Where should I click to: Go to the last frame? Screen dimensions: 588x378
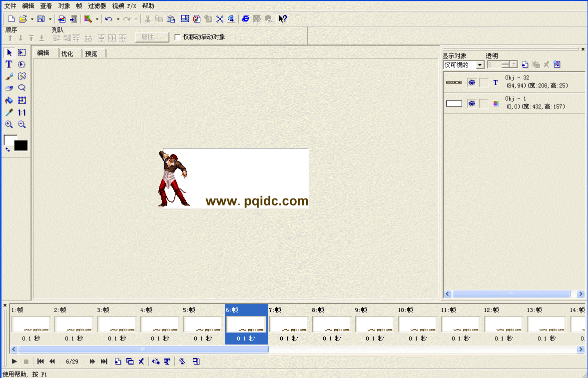point(104,361)
